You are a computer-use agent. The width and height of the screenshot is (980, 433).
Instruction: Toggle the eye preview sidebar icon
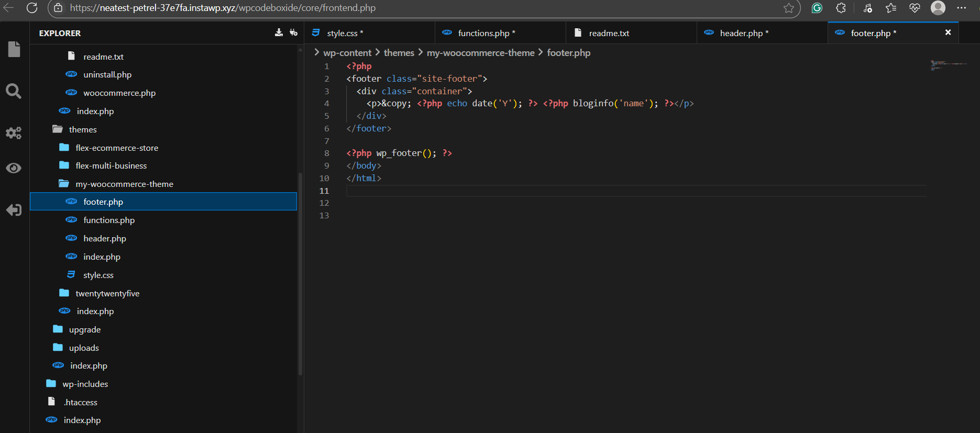tap(14, 168)
